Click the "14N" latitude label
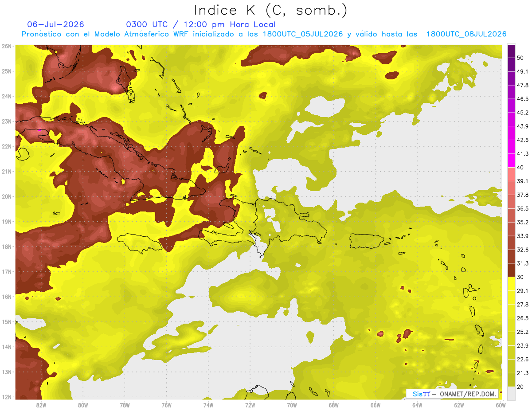 click(6, 347)
